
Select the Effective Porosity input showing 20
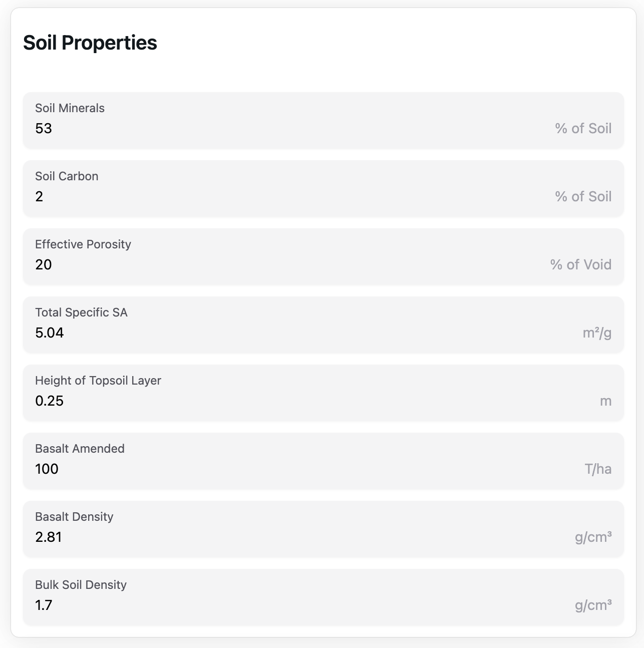tap(44, 265)
